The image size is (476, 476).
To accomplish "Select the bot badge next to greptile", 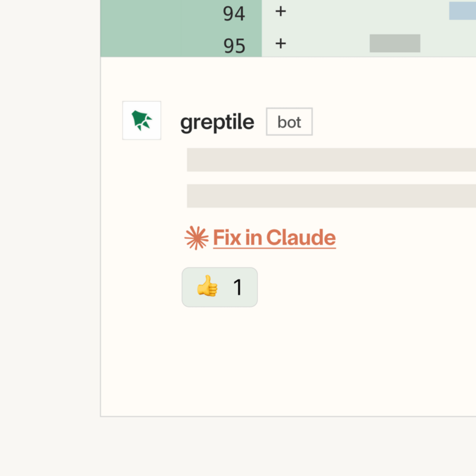I will click(x=289, y=121).
